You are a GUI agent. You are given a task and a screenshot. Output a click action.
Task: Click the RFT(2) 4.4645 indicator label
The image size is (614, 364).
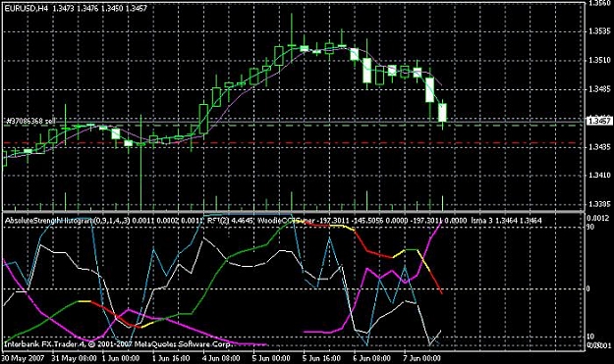point(230,221)
